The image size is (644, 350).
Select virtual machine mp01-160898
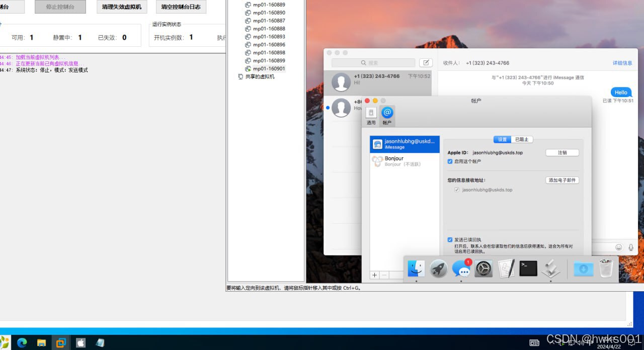click(269, 53)
